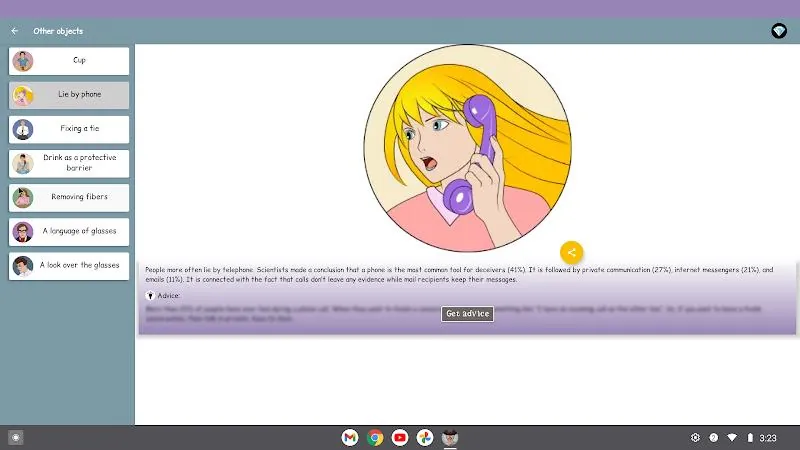Open Google Photos from the shelf
800x450 pixels.
pyautogui.click(x=425, y=437)
